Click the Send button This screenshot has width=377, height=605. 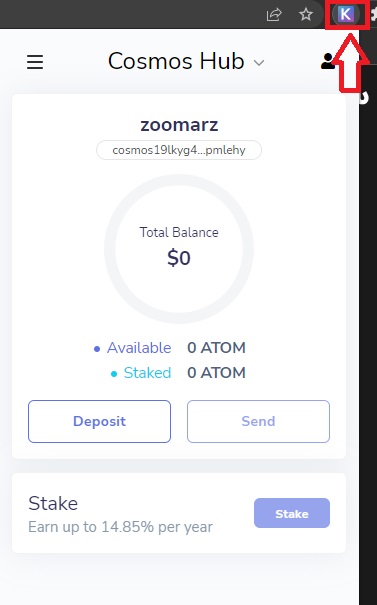click(x=258, y=421)
